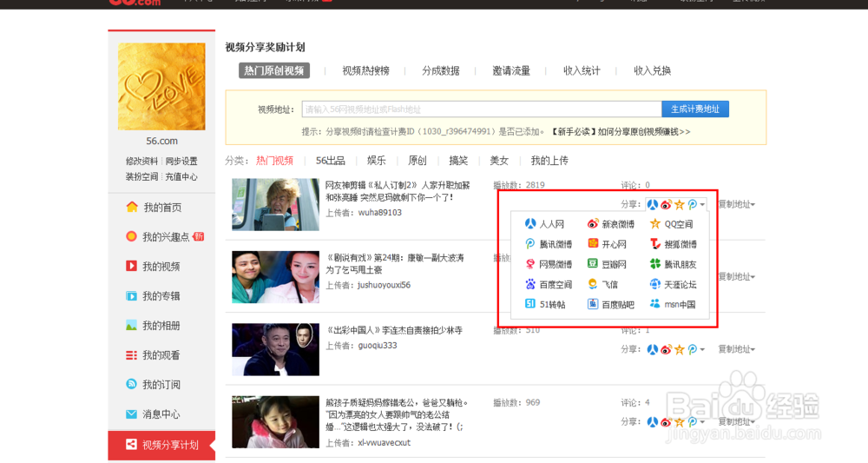Share to 腾讯微博 in the share popup
This screenshot has height=463, width=868.
[x=548, y=244]
